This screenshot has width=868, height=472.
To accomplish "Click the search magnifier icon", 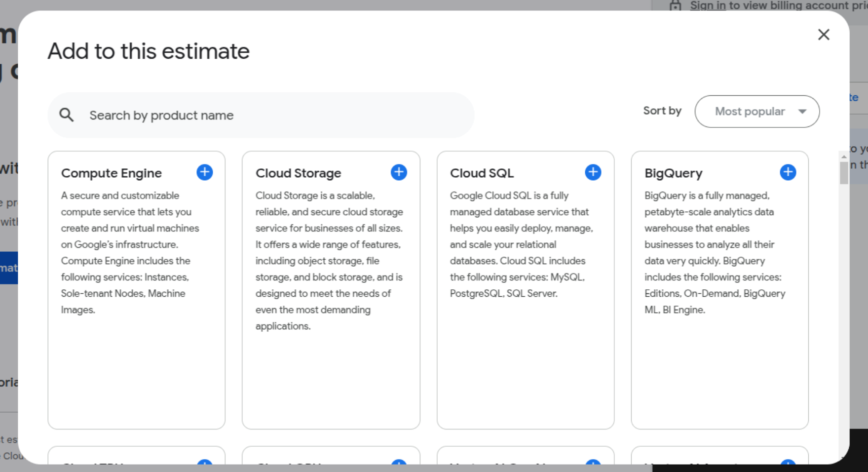I will click(x=67, y=115).
